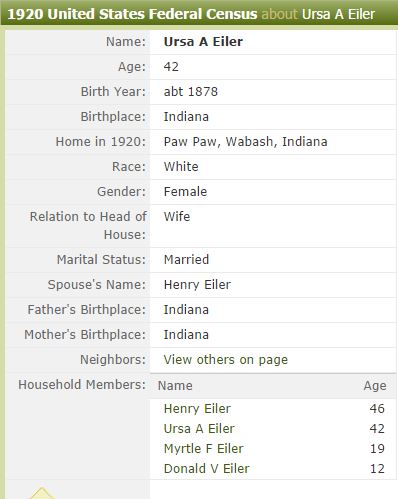Click the Gender value Female
This screenshot has height=499, width=398.
pos(185,192)
